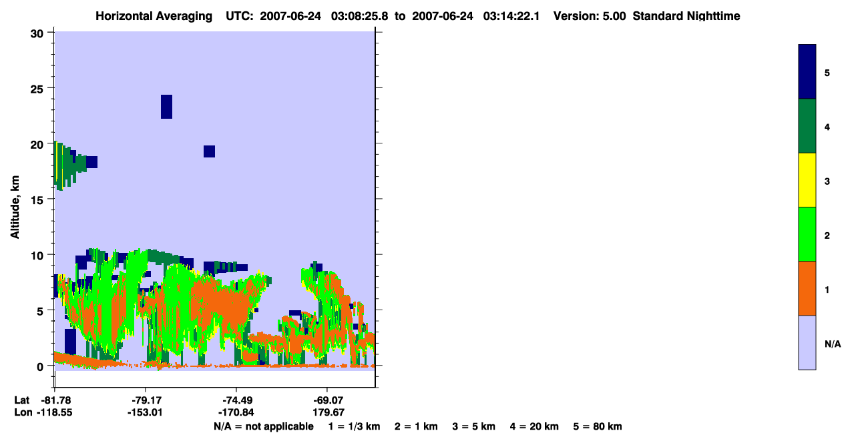Viewport: 868px width, 445px height.
Task: Click longitude value -118.55
Action: 55,412
